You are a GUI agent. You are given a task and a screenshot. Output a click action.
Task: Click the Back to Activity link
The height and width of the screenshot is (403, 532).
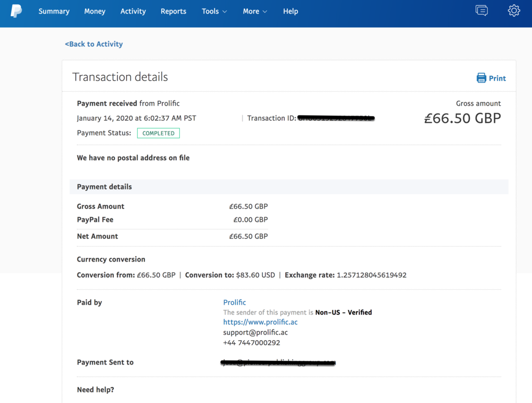(94, 44)
